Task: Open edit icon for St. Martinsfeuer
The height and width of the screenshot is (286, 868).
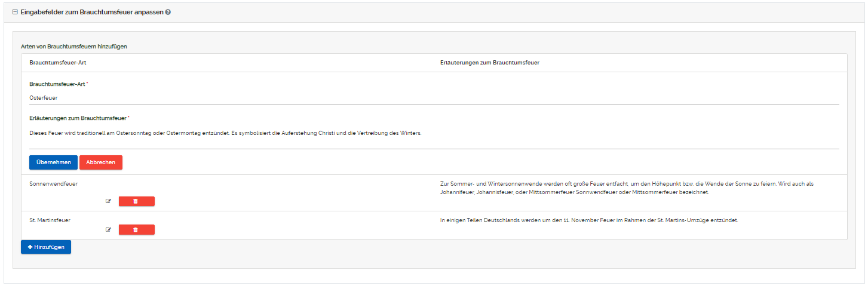Action: (x=108, y=230)
